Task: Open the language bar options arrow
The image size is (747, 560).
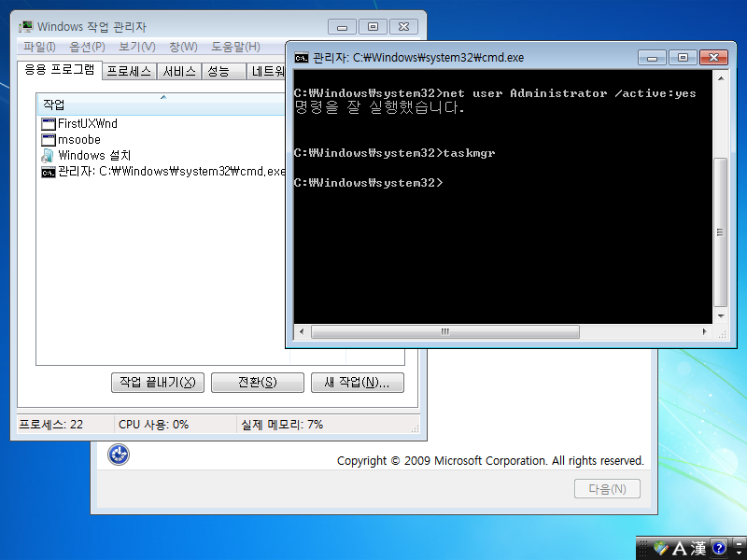Action: 739,551
